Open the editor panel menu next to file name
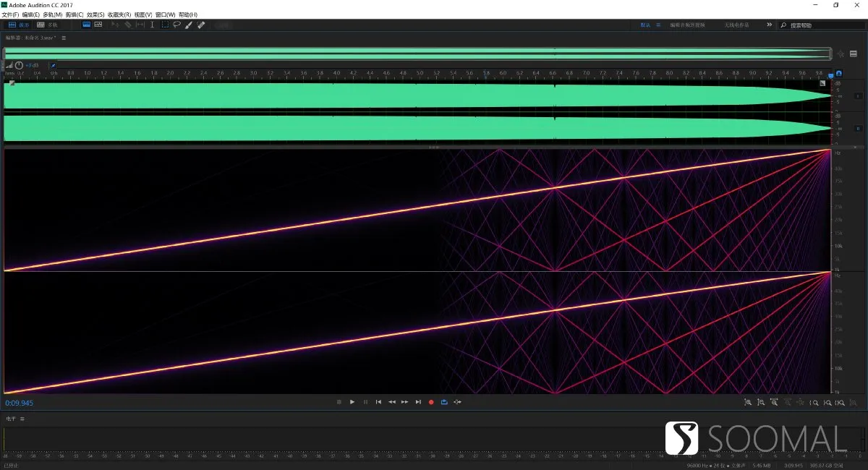868x470 pixels. coord(64,38)
